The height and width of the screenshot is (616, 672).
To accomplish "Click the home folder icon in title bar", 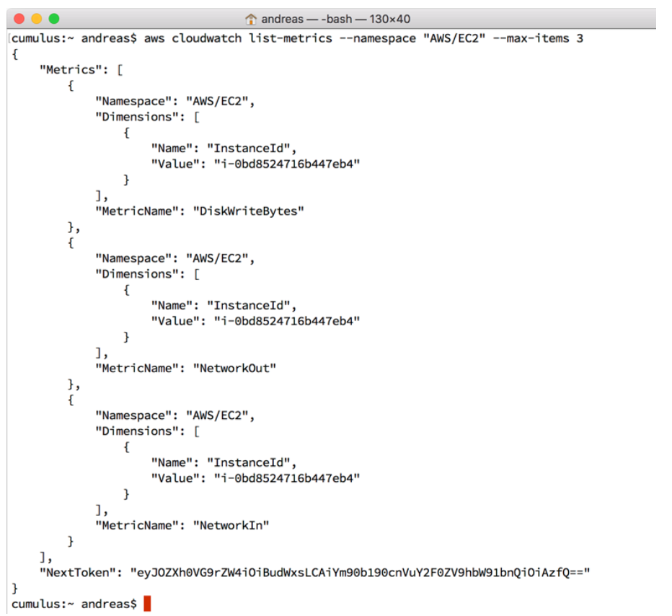I will point(251,19).
